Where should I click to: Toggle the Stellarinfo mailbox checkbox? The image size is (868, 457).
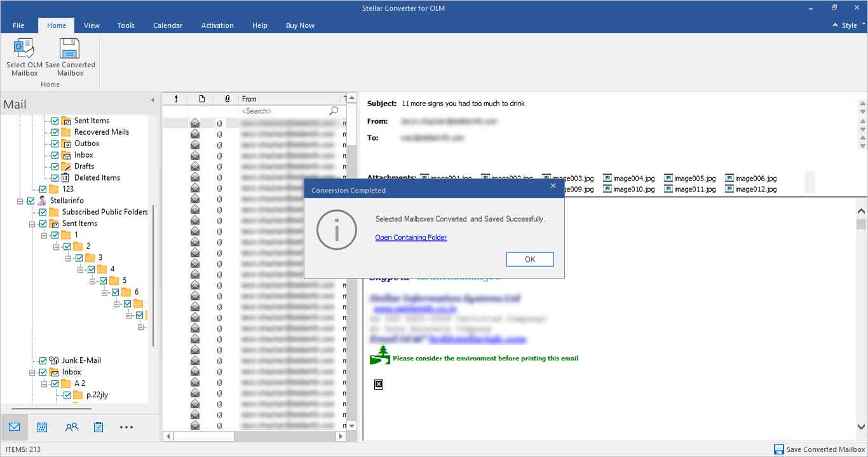[x=31, y=201]
